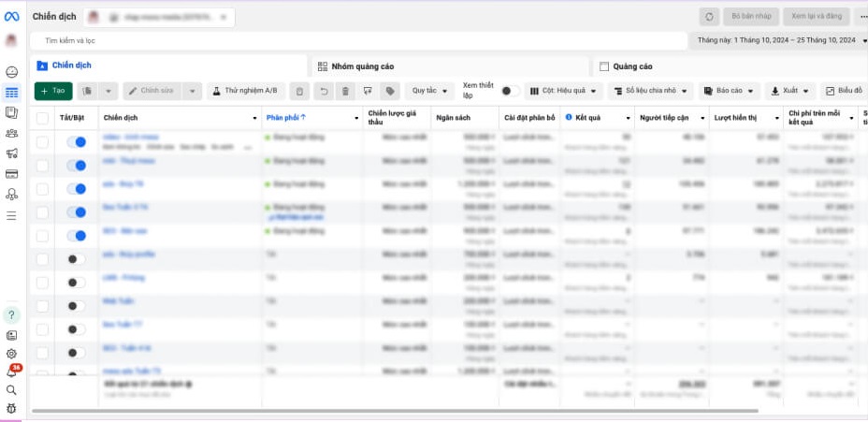This screenshot has height=422, width=868.
Task: Open the Audiences people icon in sidebar
Action: tap(11, 133)
